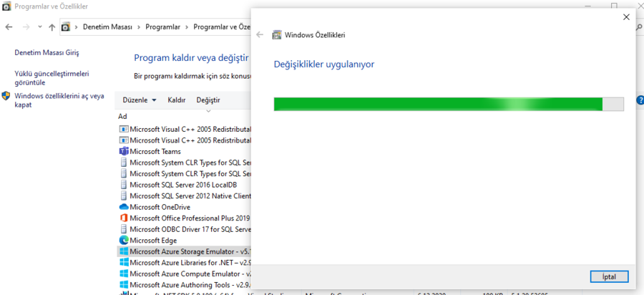Click Microsoft Office Professional Plus 2019 icon

[x=123, y=218]
